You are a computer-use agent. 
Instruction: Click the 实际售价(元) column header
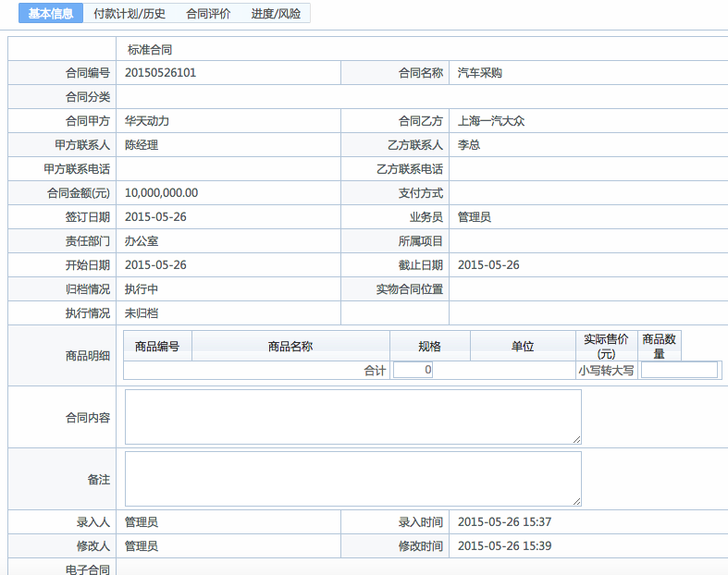[x=606, y=347]
